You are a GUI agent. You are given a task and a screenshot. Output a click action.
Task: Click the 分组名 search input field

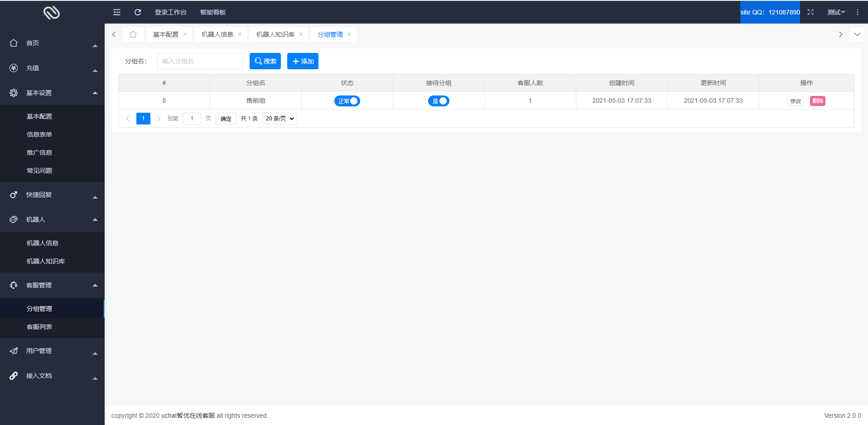(x=200, y=61)
